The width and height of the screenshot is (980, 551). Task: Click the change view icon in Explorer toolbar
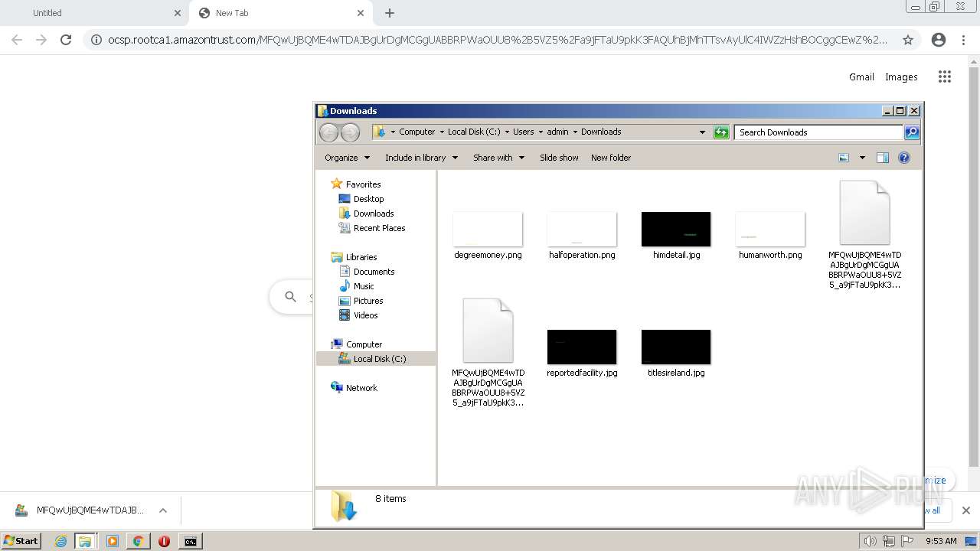[x=844, y=158]
